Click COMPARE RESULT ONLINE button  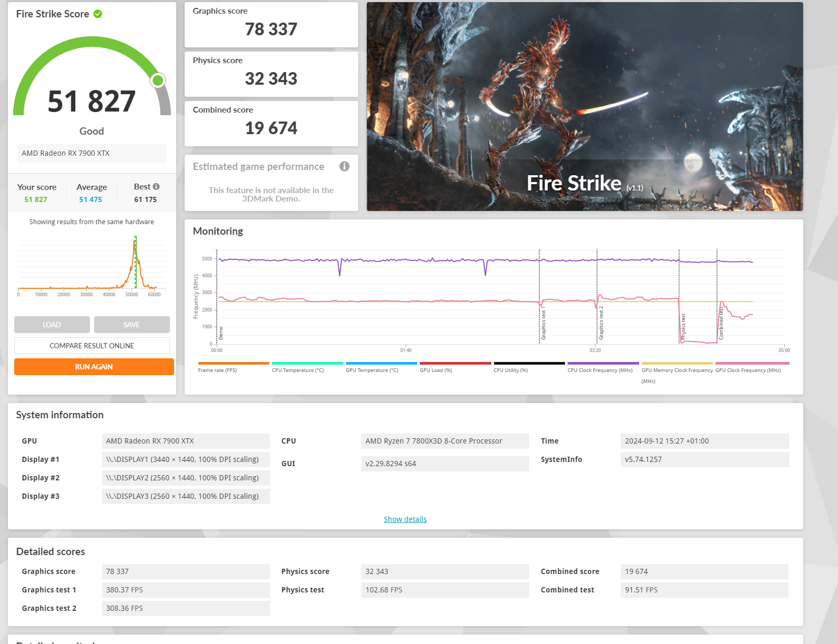tap(92, 346)
